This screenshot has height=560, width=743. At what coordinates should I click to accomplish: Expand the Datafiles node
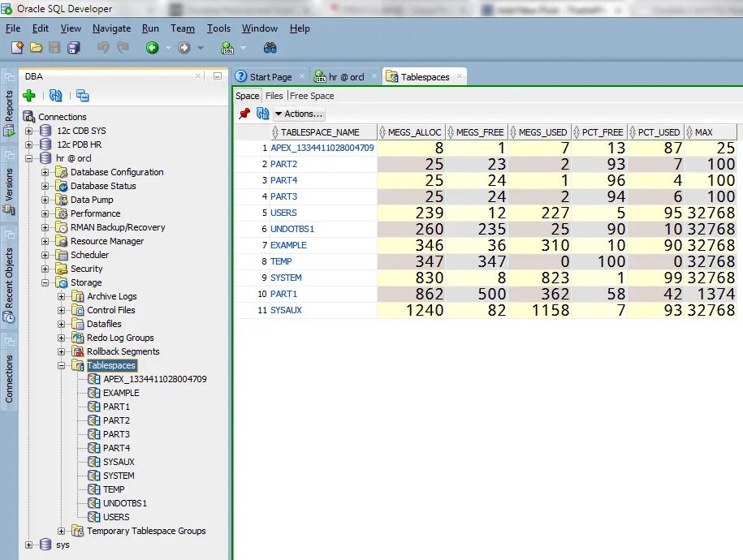pos(61,324)
